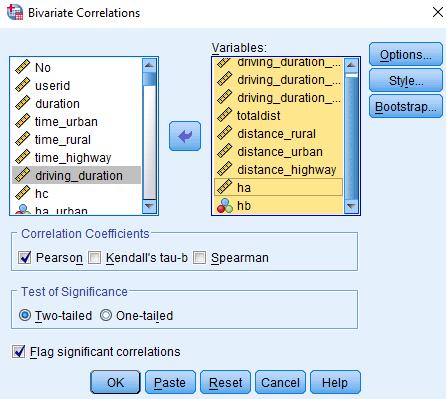Click the scale icon beside userid

pos(23,85)
